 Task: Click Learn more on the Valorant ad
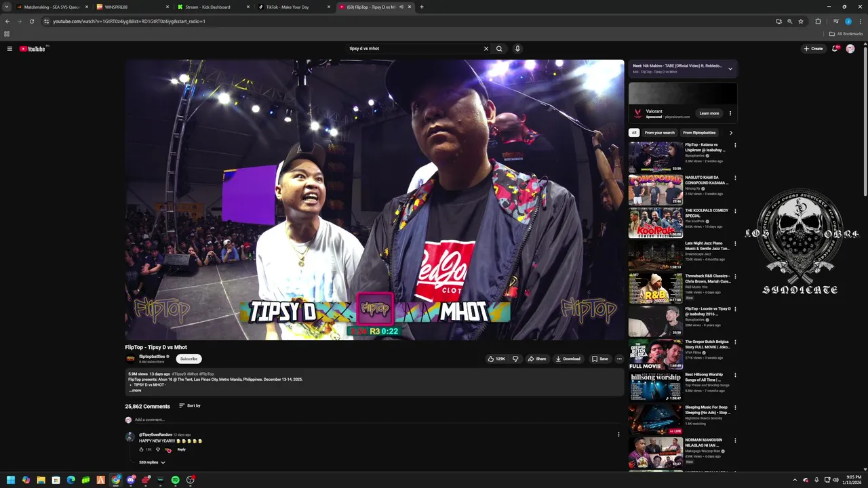pyautogui.click(x=709, y=113)
